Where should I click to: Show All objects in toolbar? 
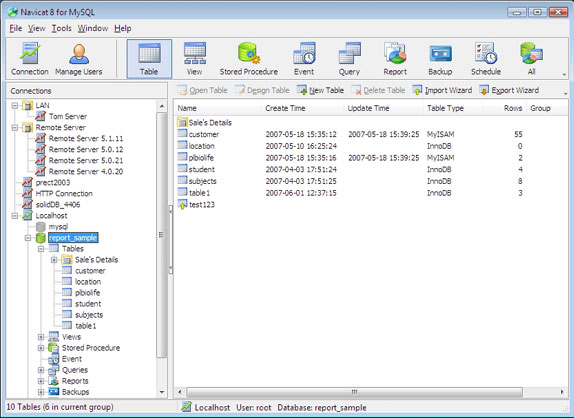(x=531, y=59)
